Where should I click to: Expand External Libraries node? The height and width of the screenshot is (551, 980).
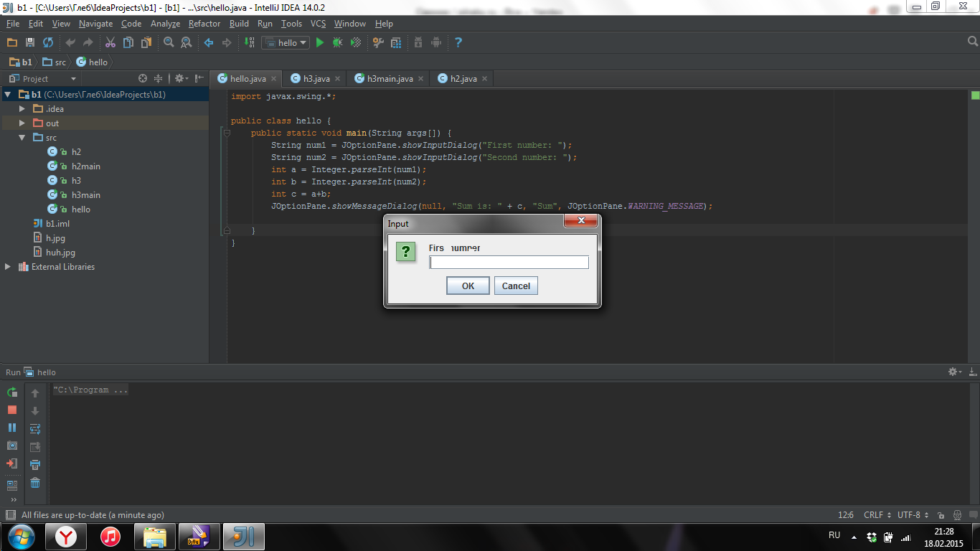tap(8, 266)
